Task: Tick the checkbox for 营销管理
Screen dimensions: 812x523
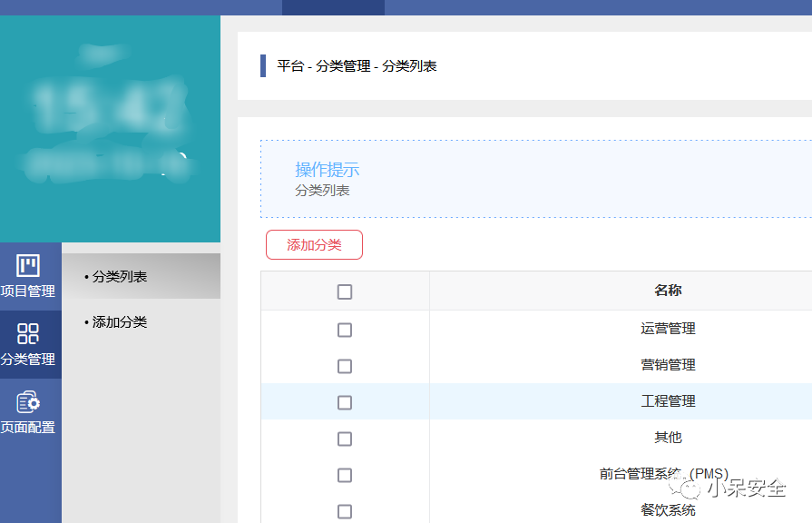Action: (x=345, y=365)
